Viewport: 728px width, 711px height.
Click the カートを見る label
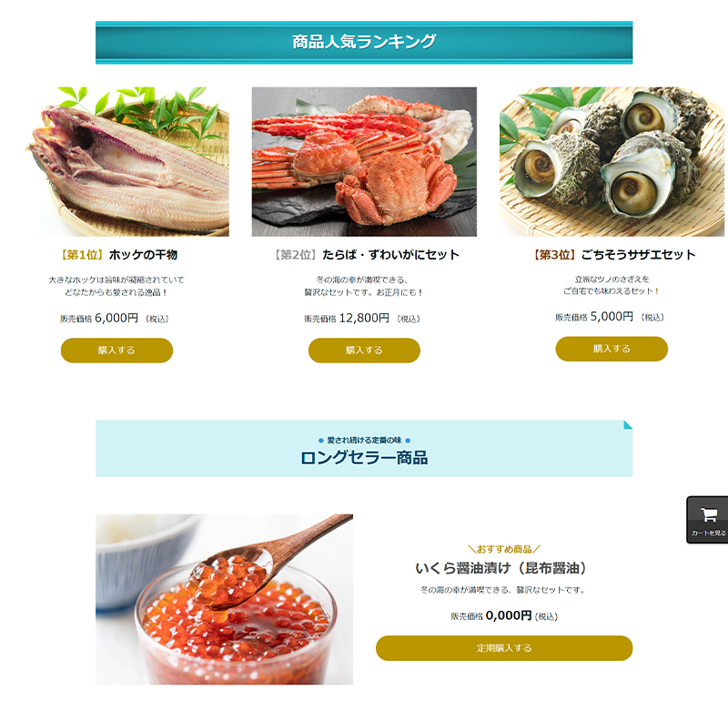(x=709, y=533)
